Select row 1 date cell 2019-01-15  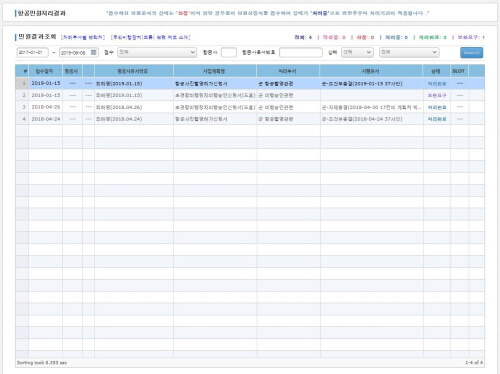46,83
